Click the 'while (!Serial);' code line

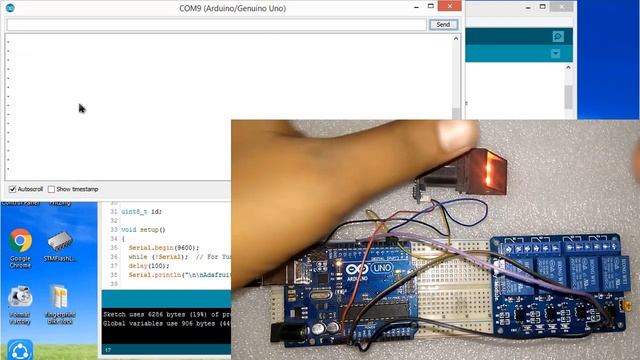click(x=158, y=257)
